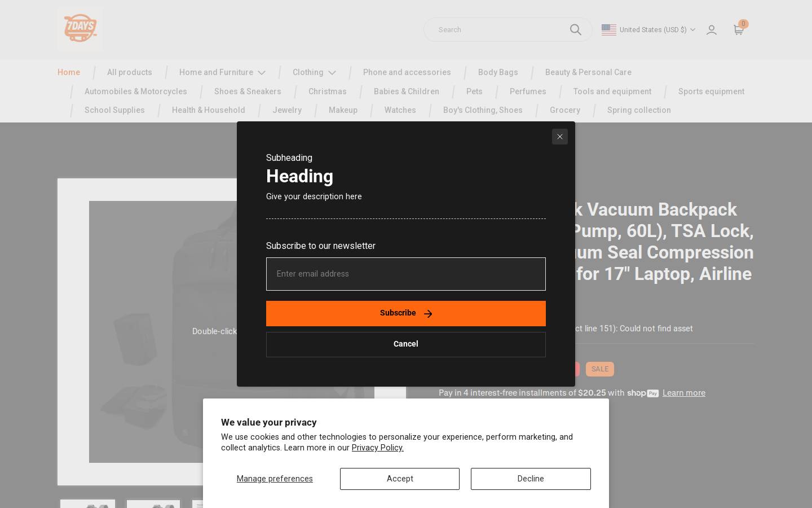Open Babies & Children category
The image size is (812, 508).
407,91
